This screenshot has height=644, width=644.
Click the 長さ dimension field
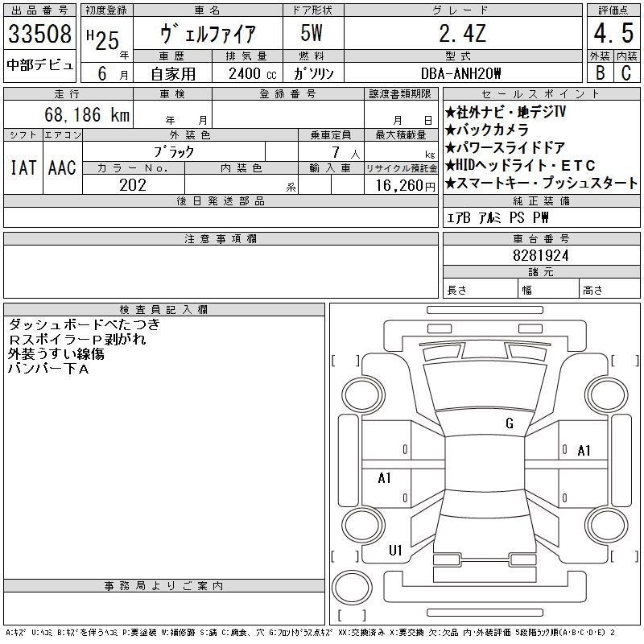coord(481,288)
